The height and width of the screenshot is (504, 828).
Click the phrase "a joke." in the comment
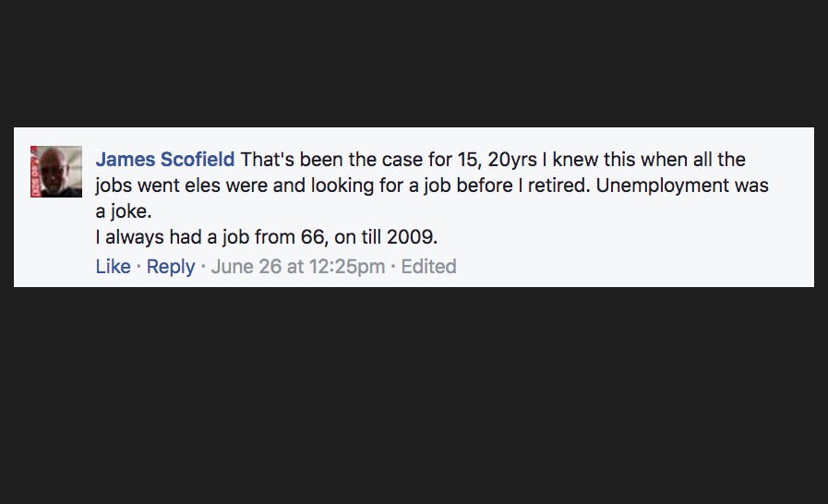tap(124, 211)
